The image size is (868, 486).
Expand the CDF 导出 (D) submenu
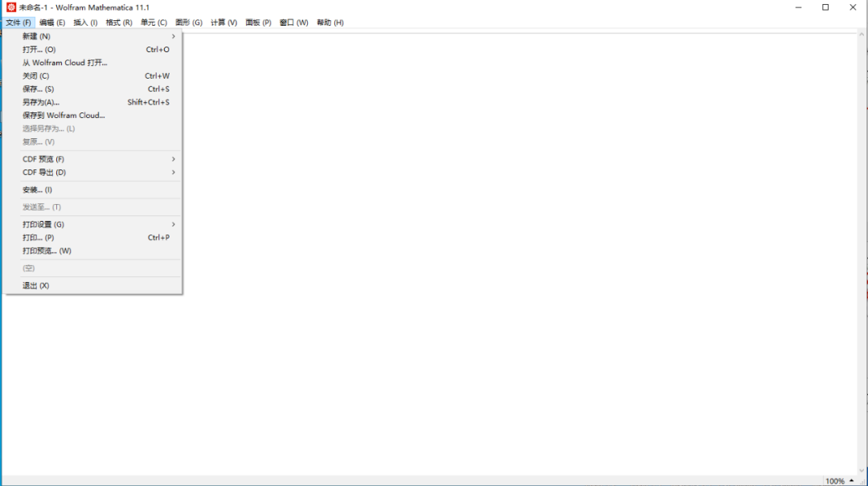93,173
